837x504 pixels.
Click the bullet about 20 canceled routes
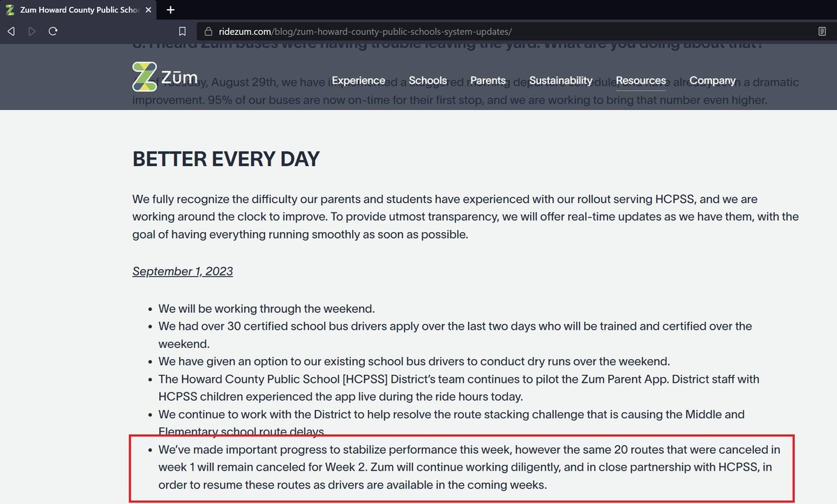[469, 466]
